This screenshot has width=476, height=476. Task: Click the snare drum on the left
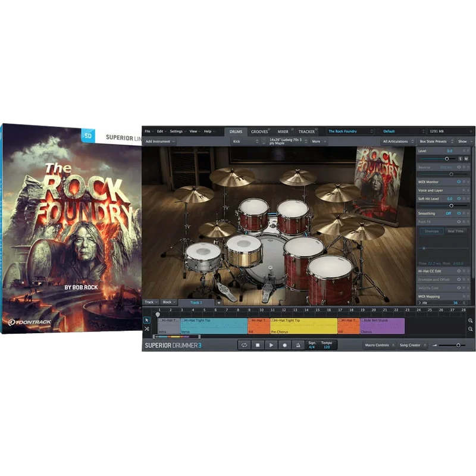[203, 258]
